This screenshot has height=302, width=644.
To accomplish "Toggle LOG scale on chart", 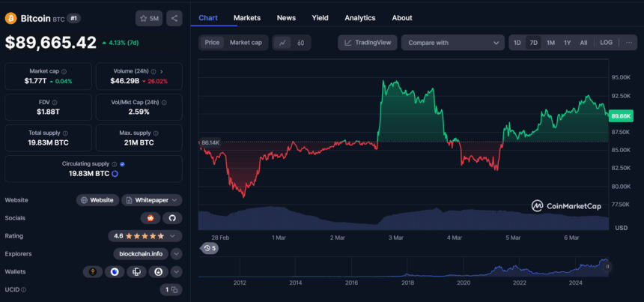I will (606, 42).
